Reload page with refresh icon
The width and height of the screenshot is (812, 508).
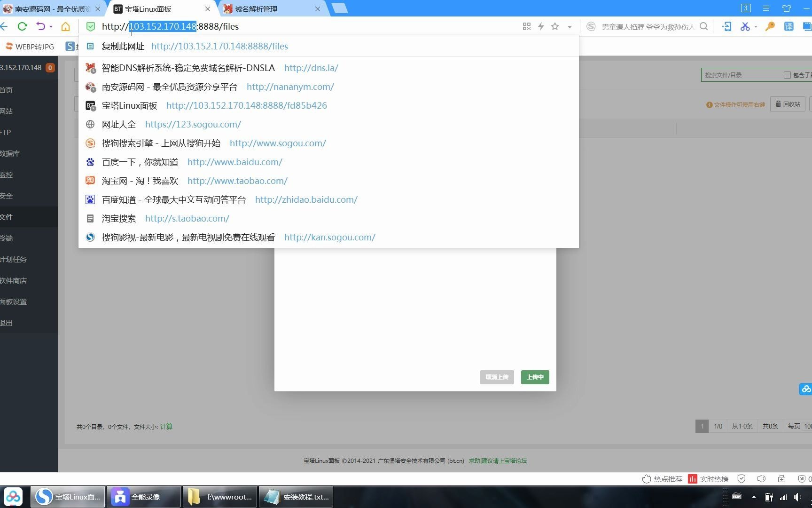point(22,26)
